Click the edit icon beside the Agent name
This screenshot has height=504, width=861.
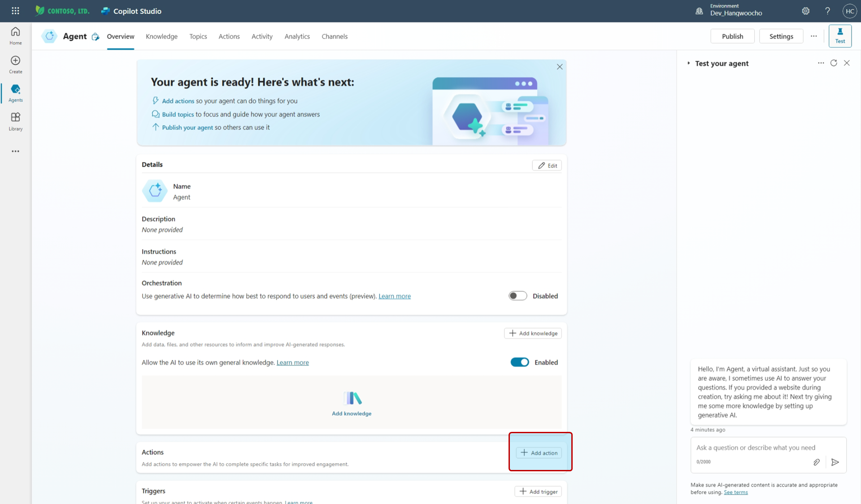pyautogui.click(x=96, y=37)
